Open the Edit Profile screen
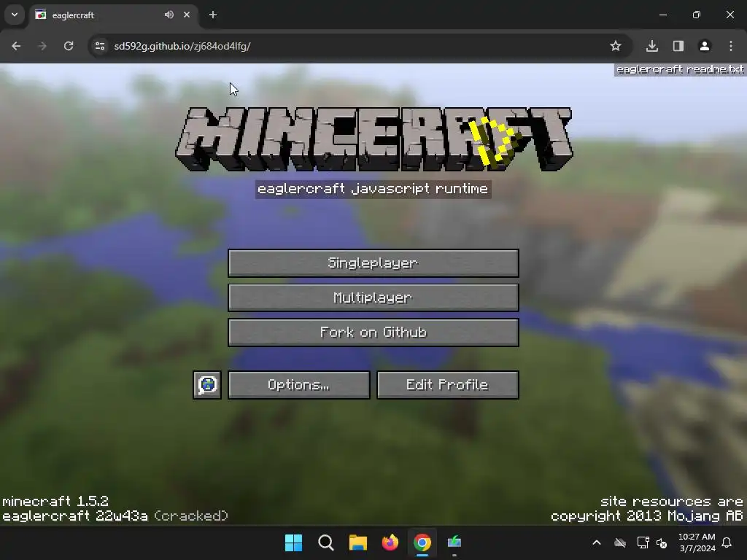 coord(447,385)
